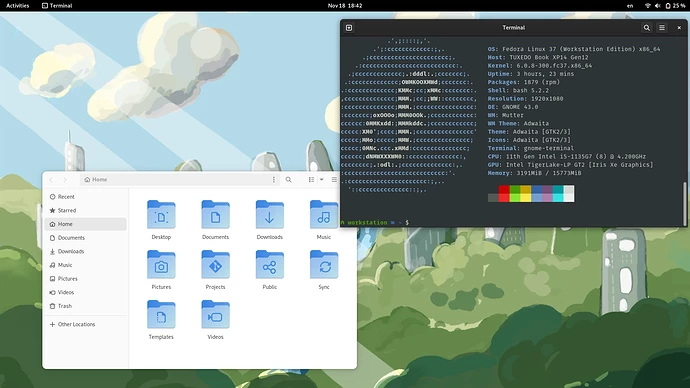The height and width of the screenshot is (388, 690).
Task: Select Recent in Files sidebar
Action: 85,197
